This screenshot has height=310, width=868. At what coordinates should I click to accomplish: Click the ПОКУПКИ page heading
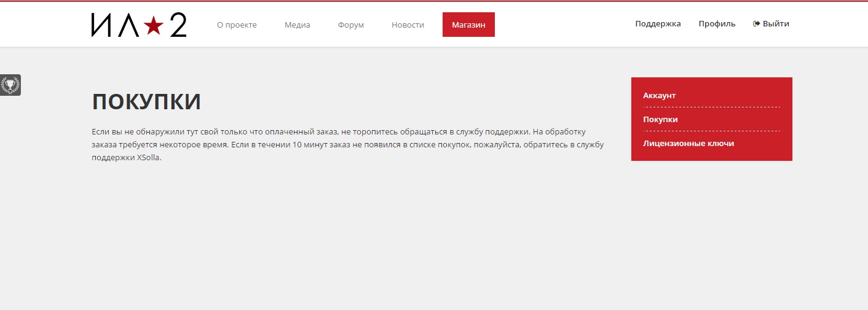[x=146, y=102]
